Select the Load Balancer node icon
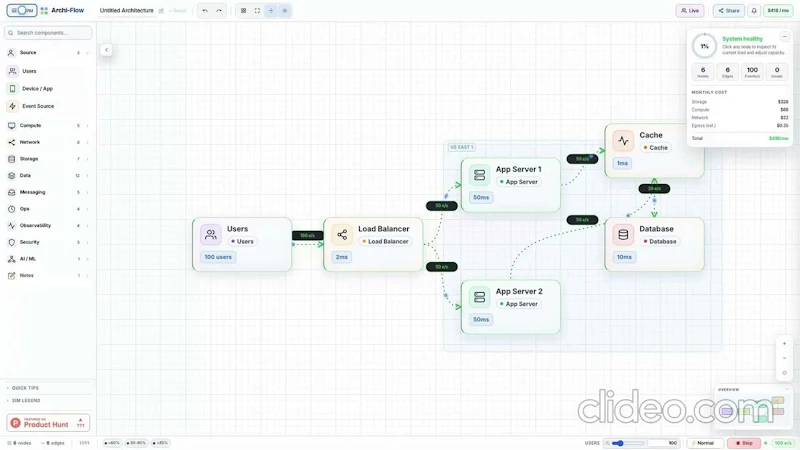Viewport: 800px width, 450px height. pyautogui.click(x=342, y=235)
